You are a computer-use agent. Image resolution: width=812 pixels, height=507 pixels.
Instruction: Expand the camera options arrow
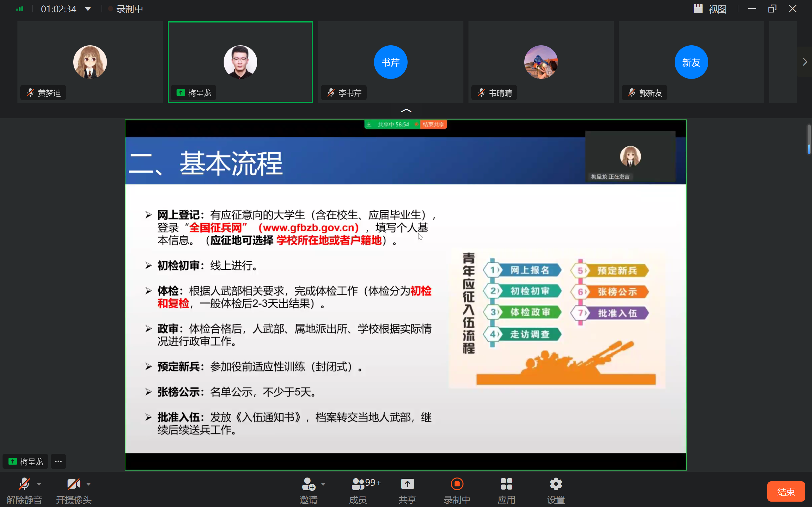(x=88, y=484)
